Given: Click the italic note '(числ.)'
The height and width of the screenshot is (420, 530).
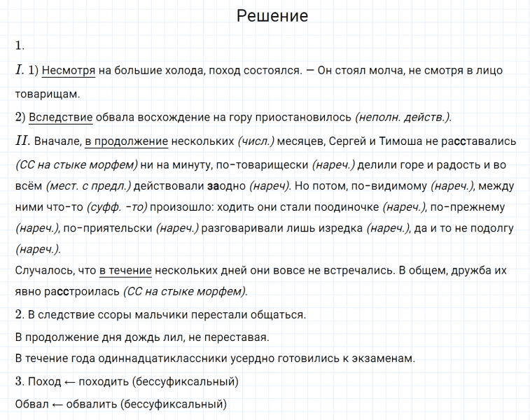Looking at the screenshot, I should coord(256,141).
